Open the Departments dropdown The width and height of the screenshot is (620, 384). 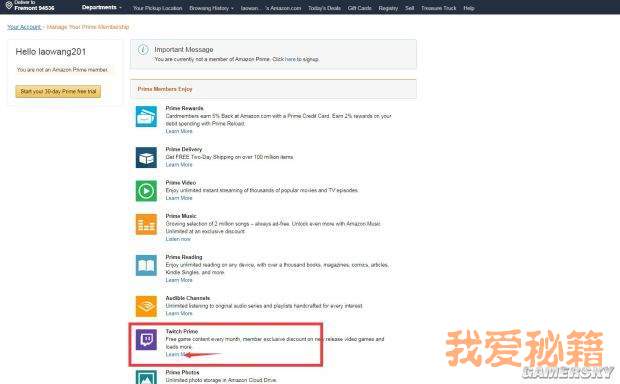[x=102, y=8]
